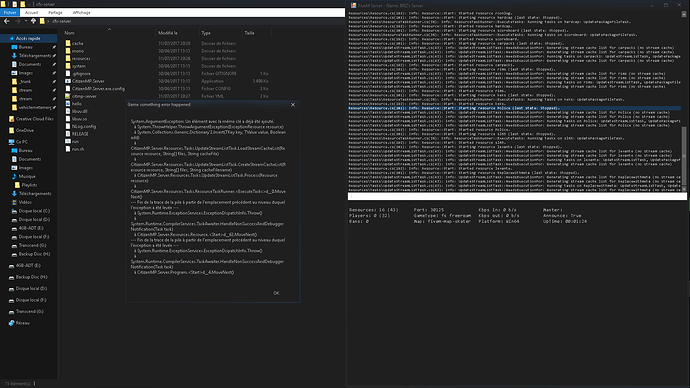Viewport: 690px width, 388px height.
Task: Close the "Game something error happened" dialog
Action: (x=293, y=105)
